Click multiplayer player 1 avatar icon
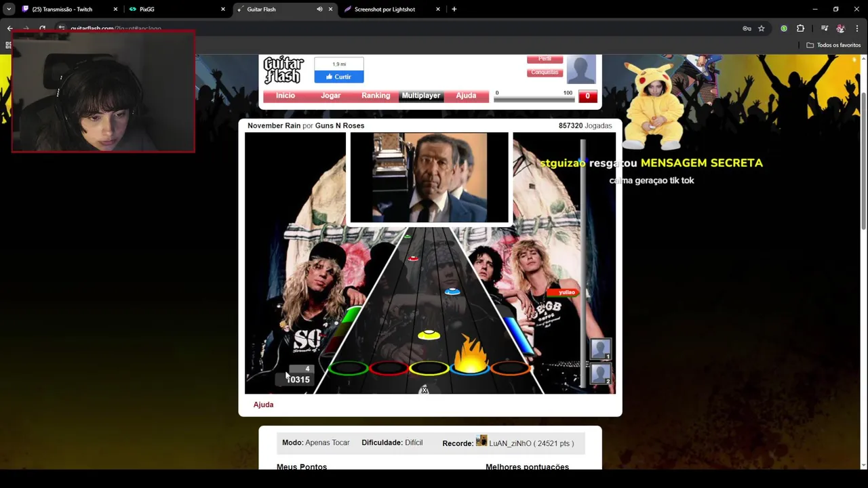This screenshot has width=868, height=488. coord(601,349)
